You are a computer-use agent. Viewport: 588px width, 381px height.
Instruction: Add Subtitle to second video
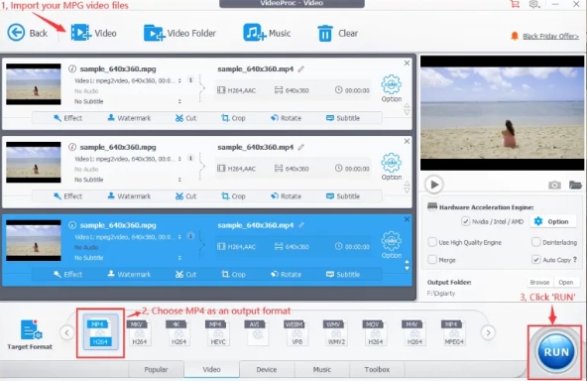(x=343, y=195)
